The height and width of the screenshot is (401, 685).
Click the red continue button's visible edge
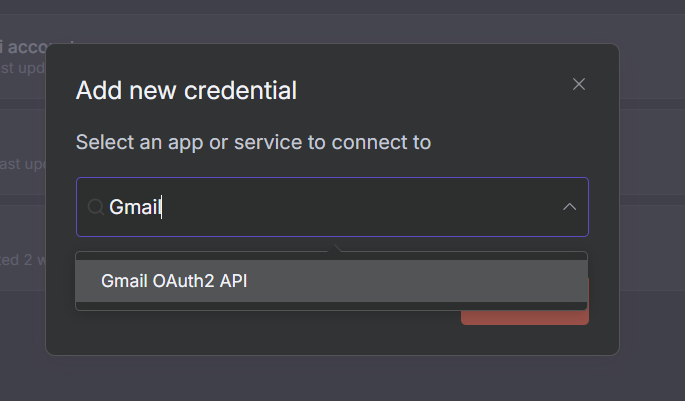(x=524, y=317)
